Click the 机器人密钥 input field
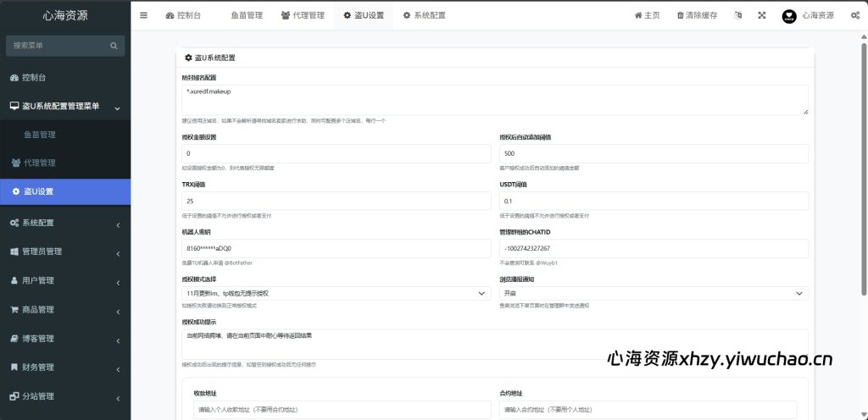 [336, 249]
